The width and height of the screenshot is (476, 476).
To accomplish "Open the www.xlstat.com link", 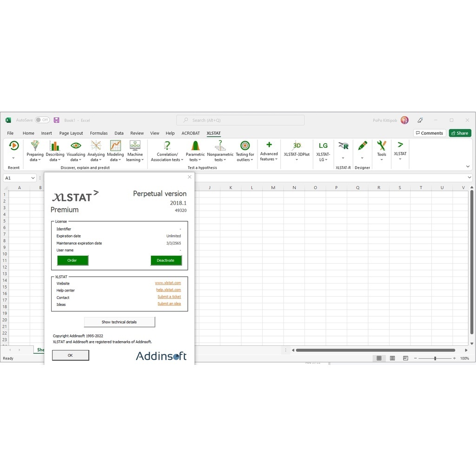I will click(168, 283).
